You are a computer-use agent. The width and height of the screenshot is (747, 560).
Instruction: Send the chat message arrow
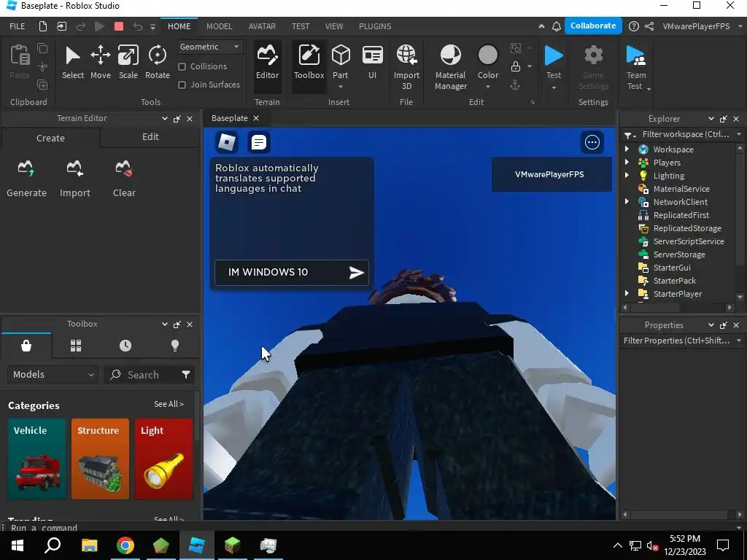[356, 273]
